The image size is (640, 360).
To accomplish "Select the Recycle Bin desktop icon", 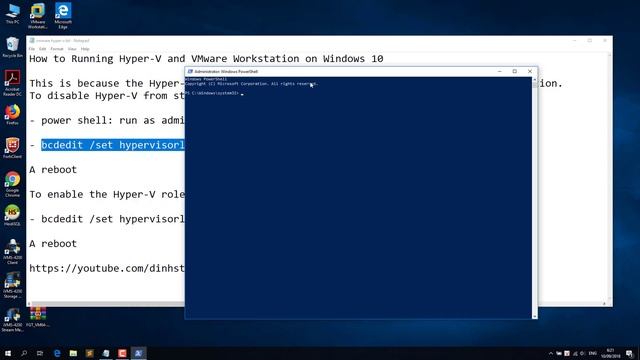I will [x=12, y=47].
